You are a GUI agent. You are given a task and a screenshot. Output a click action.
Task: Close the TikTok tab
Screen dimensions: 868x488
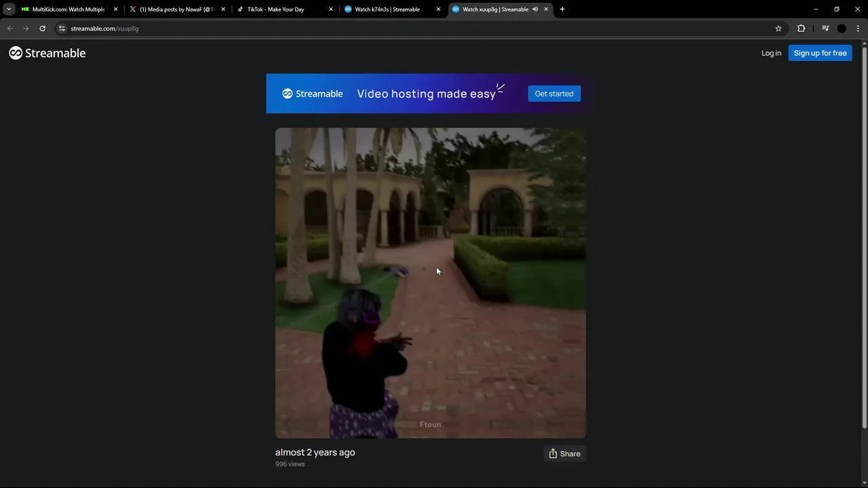pos(331,9)
